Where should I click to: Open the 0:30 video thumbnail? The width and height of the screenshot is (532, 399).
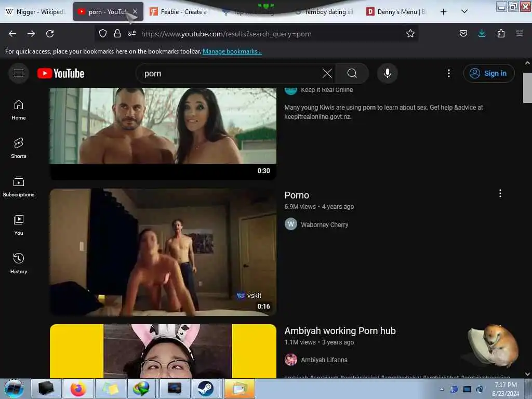(163, 133)
